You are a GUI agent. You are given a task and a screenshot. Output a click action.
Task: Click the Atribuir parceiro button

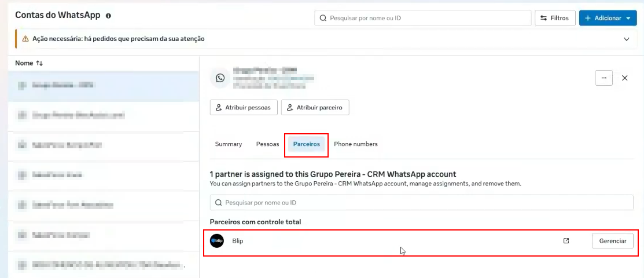[x=315, y=108]
